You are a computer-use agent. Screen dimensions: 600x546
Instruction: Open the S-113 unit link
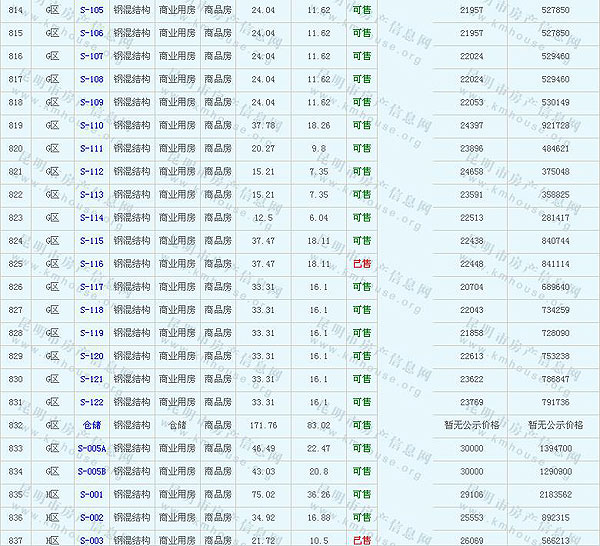[90, 194]
